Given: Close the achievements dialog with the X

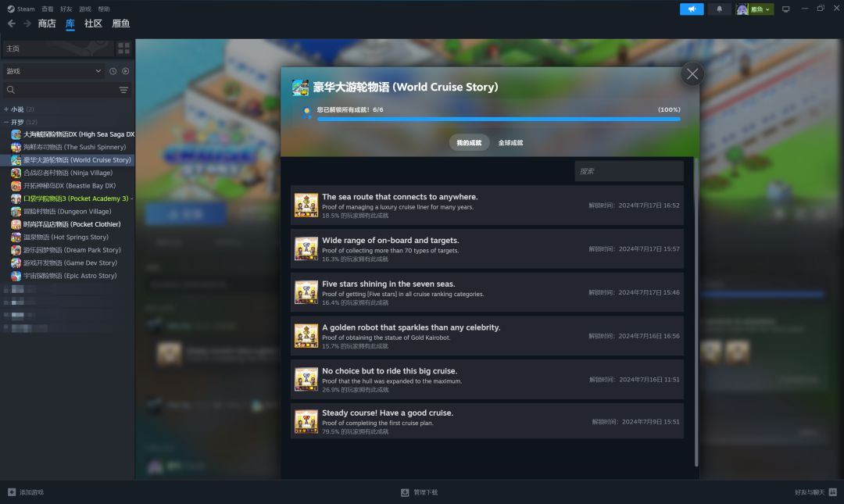Looking at the screenshot, I should tap(692, 74).
